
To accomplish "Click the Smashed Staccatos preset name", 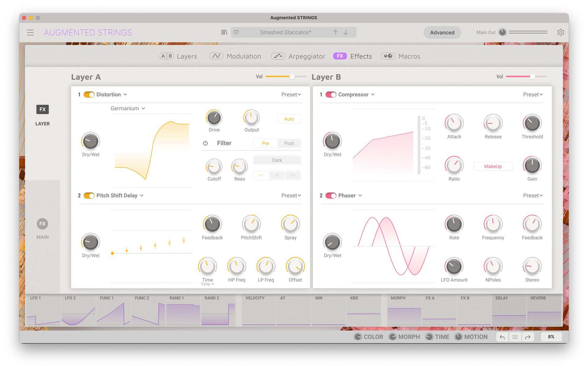I will pos(285,32).
